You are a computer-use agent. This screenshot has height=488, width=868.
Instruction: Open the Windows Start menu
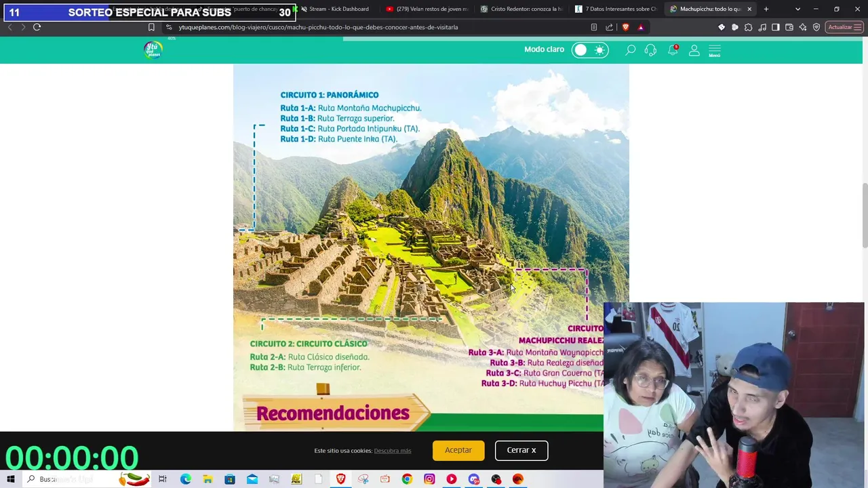click(10, 479)
